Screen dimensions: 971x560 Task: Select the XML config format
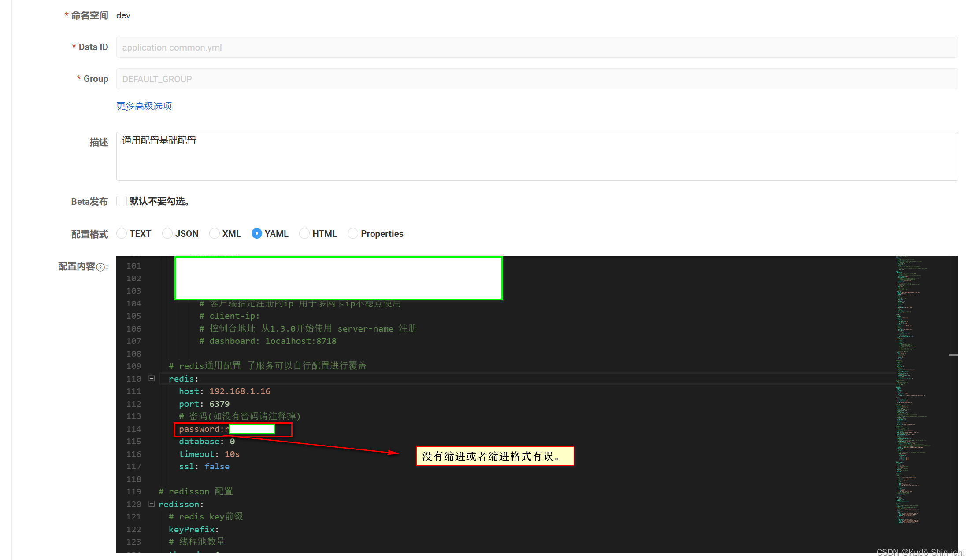click(215, 233)
